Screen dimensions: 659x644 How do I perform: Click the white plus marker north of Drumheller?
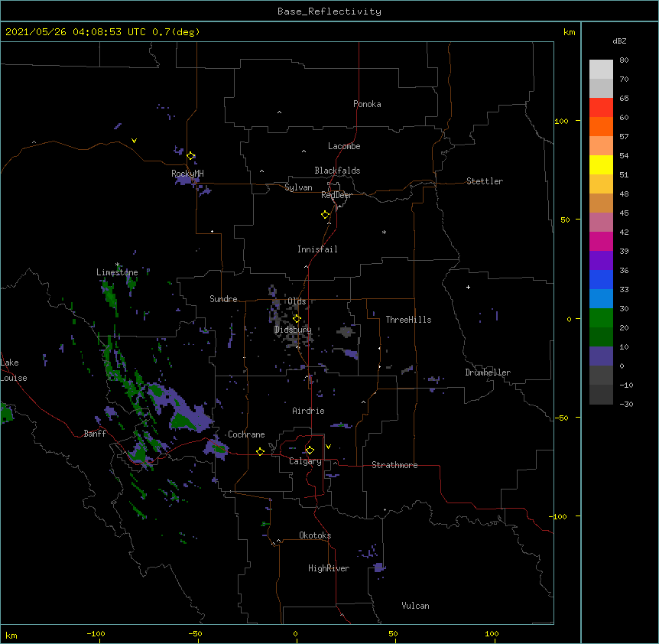pos(468,287)
